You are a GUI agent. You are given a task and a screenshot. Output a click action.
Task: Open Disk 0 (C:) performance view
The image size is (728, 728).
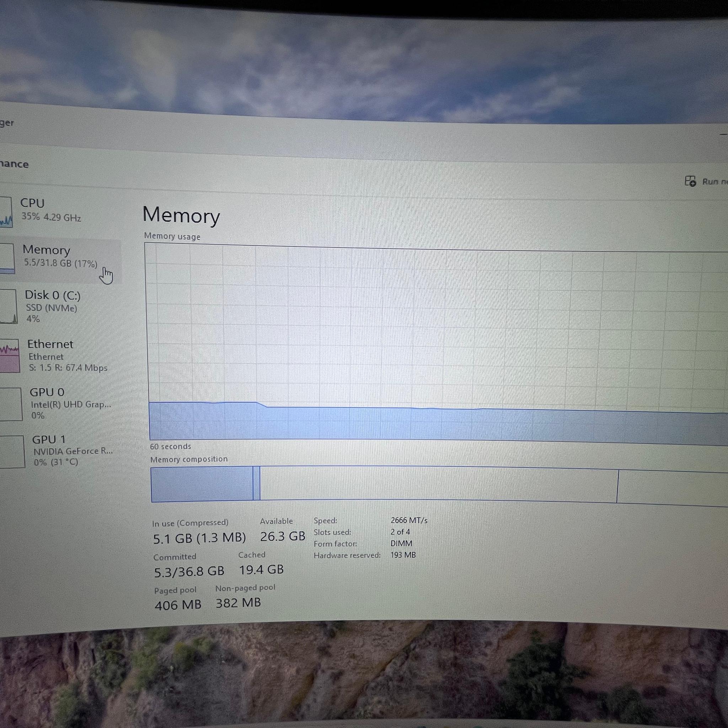coord(61,306)
